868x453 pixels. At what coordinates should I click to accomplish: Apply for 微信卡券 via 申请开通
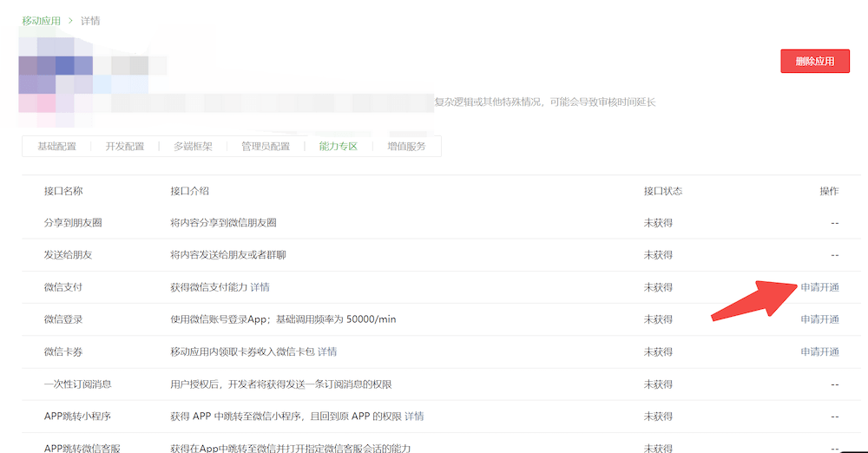pos(819,351)
